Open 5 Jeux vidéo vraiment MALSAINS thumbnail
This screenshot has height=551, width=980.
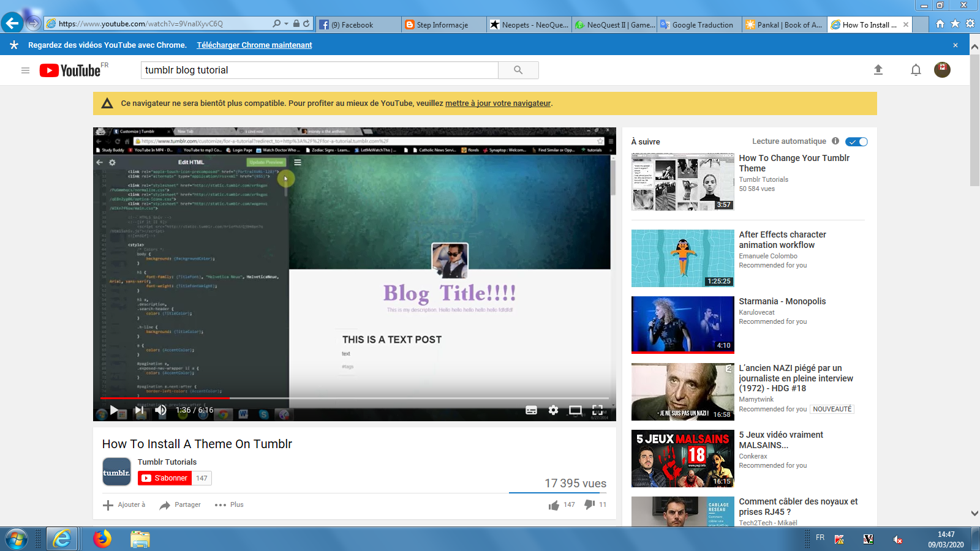tap(683, 459)
